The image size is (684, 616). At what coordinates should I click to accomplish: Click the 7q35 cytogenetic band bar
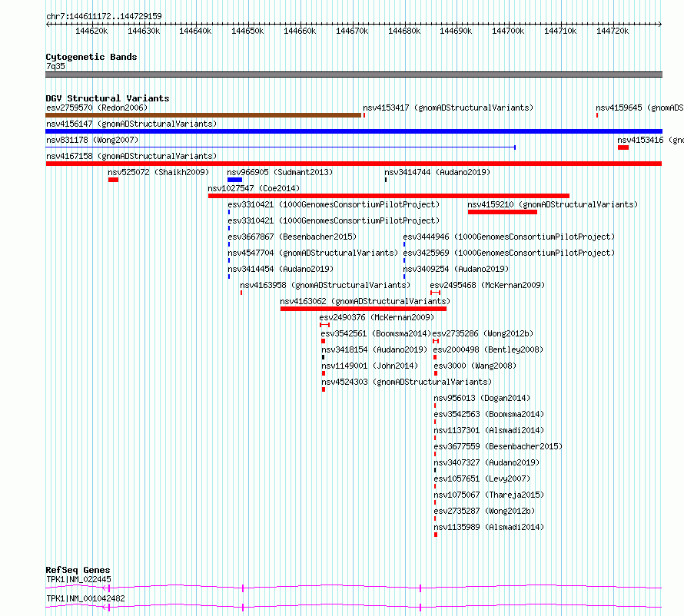354,75
